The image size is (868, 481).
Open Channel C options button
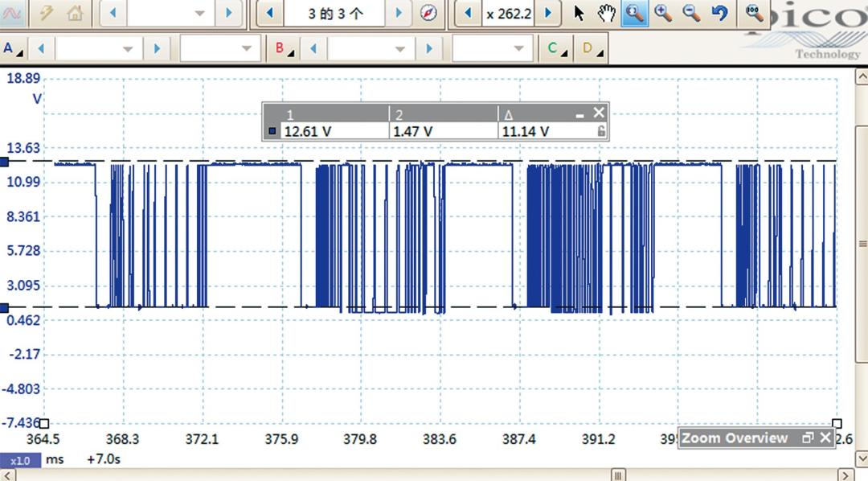555,49
